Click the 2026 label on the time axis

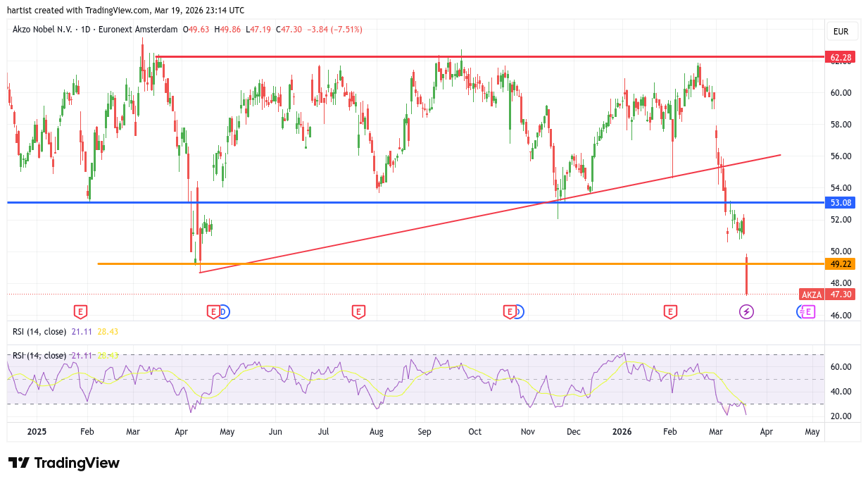[622, 431]
